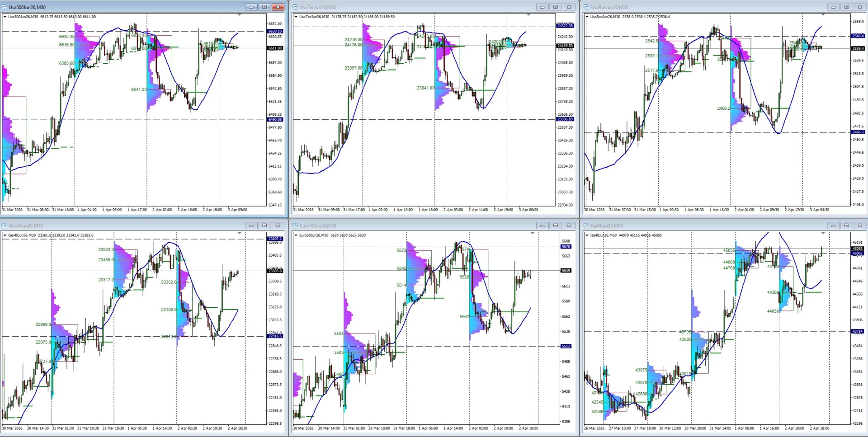Maximize the UsaTecJun26 chart window

[556, 7]
